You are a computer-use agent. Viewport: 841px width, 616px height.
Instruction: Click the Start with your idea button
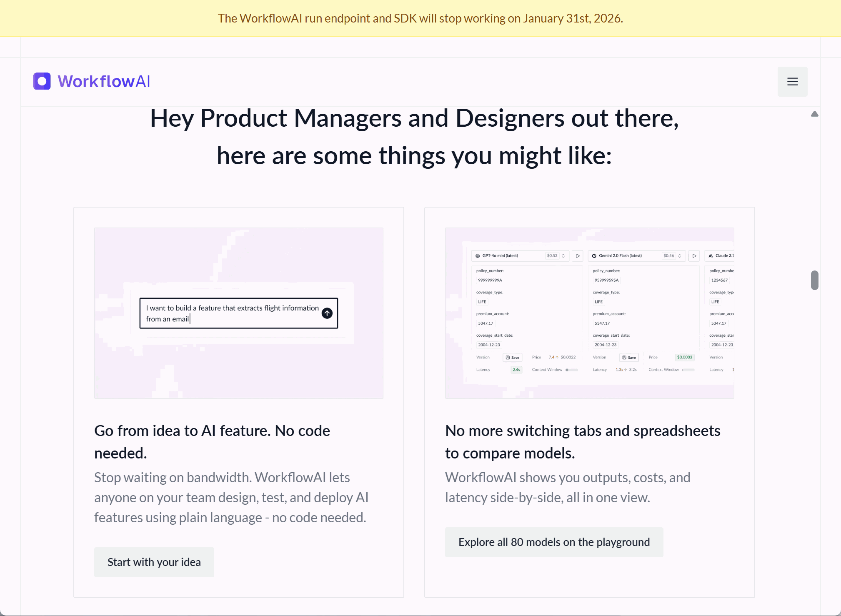154,562
